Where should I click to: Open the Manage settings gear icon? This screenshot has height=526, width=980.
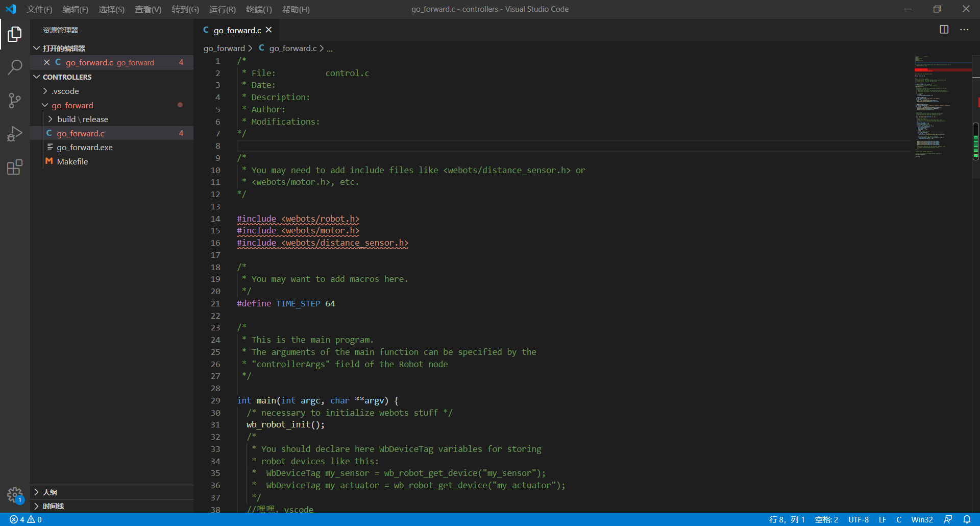click(x=15, y=494)
